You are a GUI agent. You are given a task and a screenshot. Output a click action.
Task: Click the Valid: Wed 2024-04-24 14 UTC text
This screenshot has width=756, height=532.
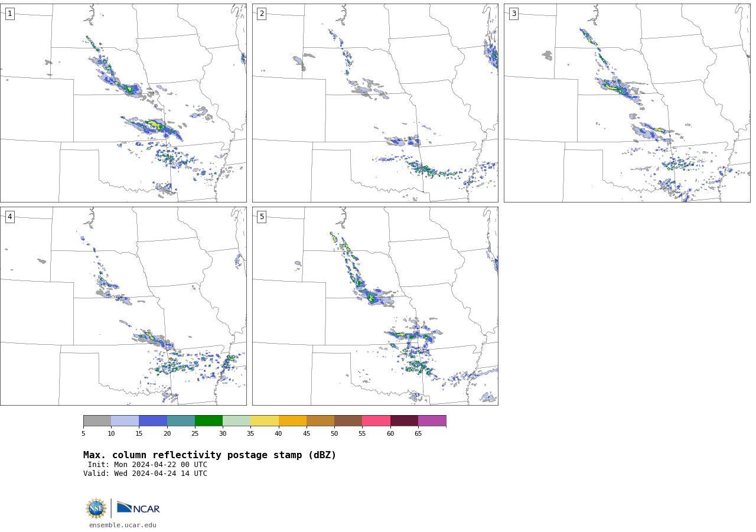[145, 474]
